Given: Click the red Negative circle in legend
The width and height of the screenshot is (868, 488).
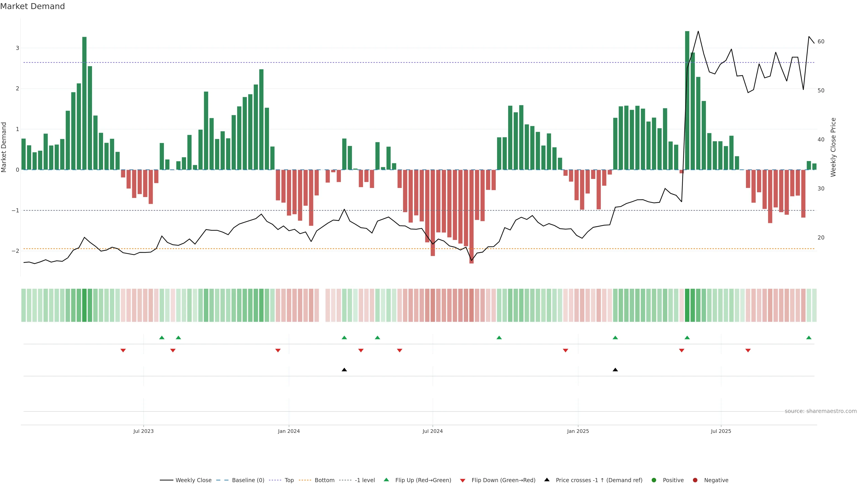Looking at the screenshot, I should (x=695, y=480).
